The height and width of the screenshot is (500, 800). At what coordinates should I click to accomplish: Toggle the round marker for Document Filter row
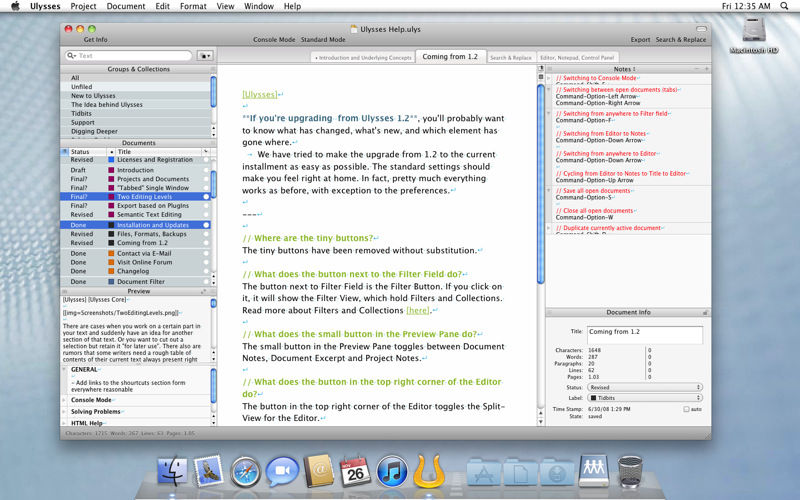(x=206, y=282)
